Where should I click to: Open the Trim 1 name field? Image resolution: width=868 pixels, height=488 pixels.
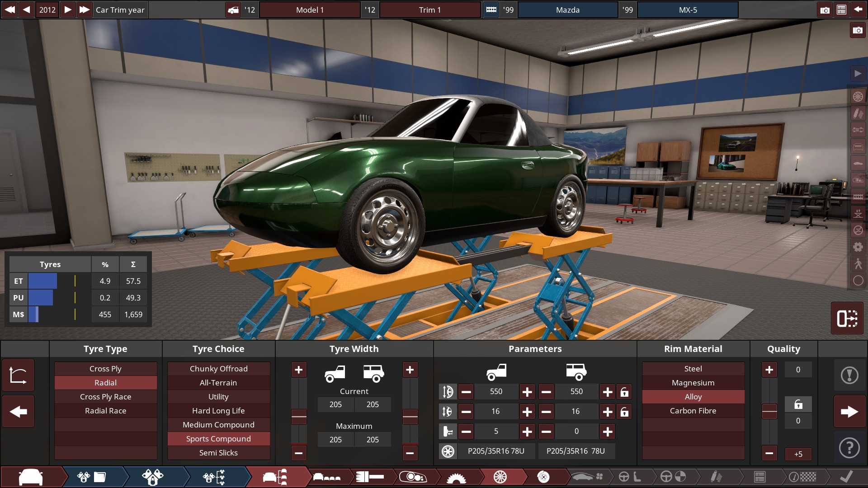429,9
